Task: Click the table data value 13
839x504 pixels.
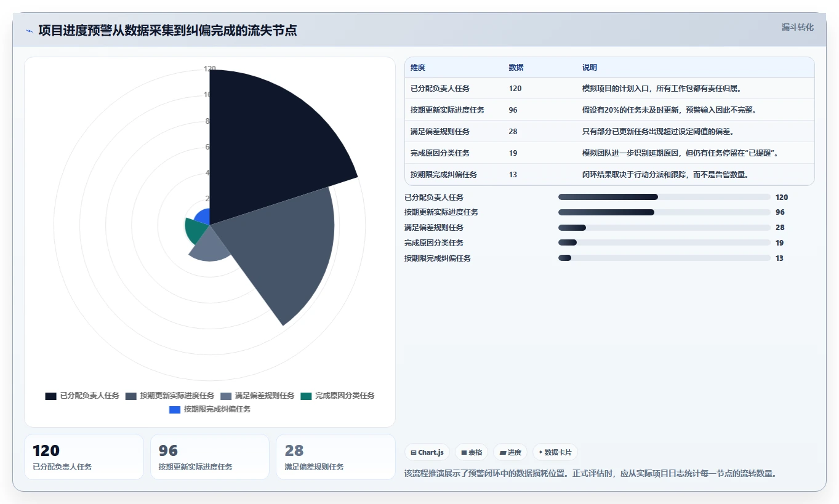Action: 513,175
